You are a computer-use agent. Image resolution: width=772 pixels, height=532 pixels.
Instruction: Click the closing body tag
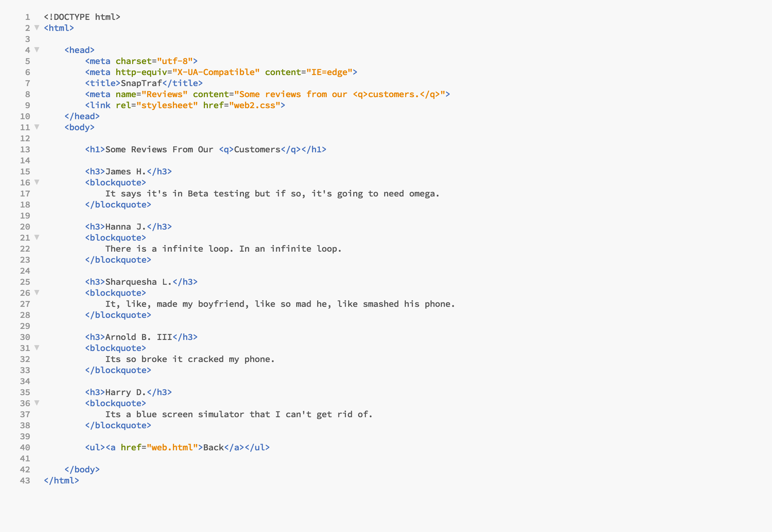point(82,469)
